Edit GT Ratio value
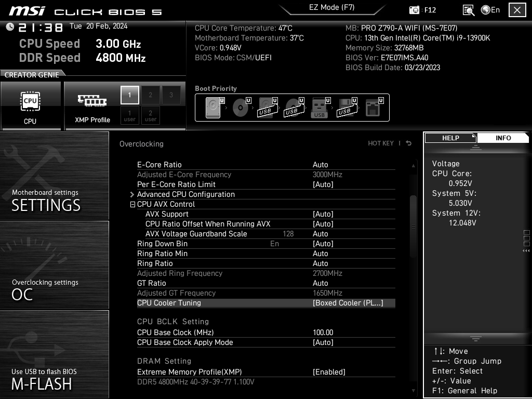The image size is (532, 399). [x=320, y=283]
